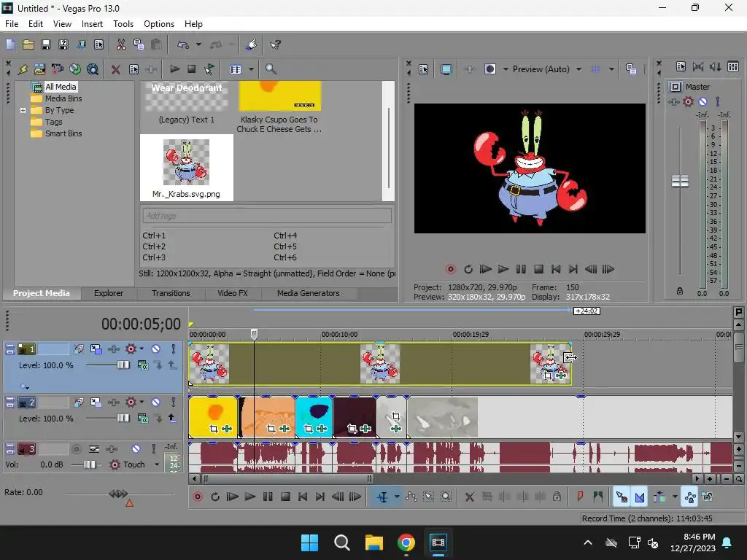747x560 pixels.
Task: Click the Import Media icon in Project Media
Action: tap(39, 69)
